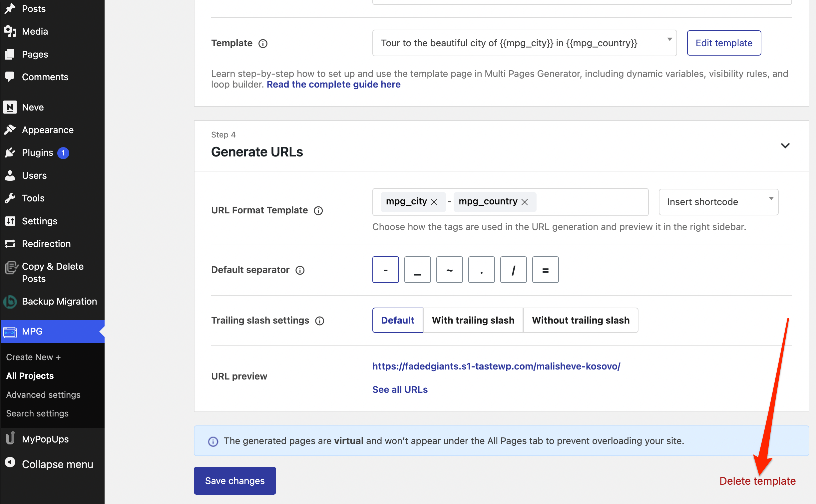Image resolution: width=816 pixels, height=504 pixels.
Task: Open Backup Migration from sidebar icon
Action: pyautogui.click(x=10, y=302)
